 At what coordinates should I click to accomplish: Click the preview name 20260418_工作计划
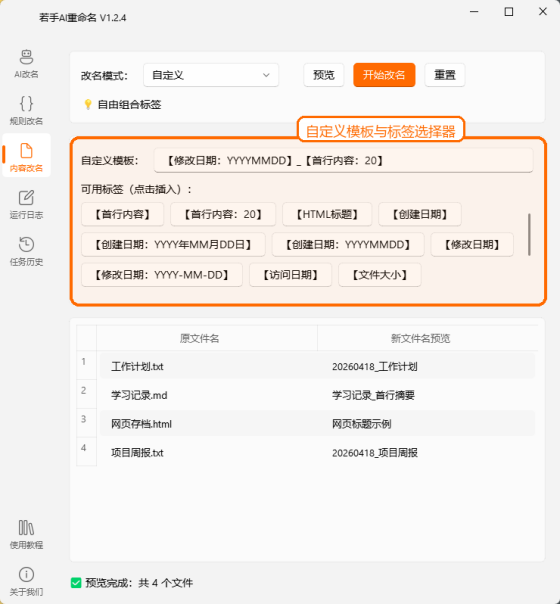click(x=375, y=366)
